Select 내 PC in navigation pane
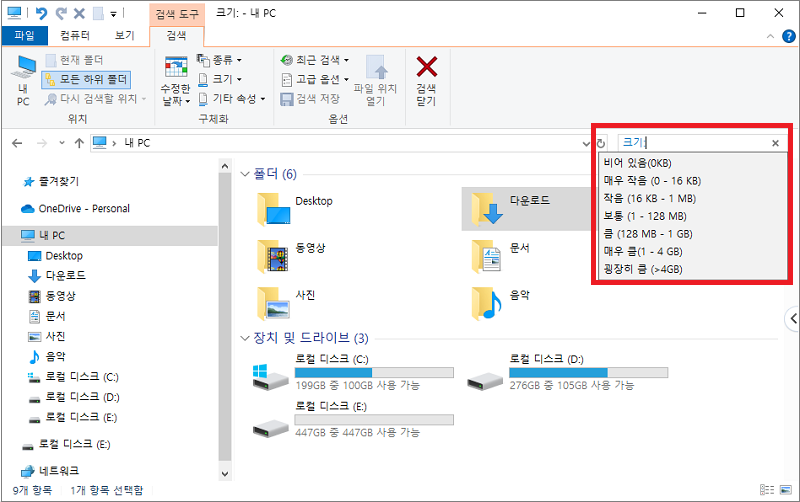Image resolution: width=800 pixels, height=502 pixels. click(x=109, y=236)
